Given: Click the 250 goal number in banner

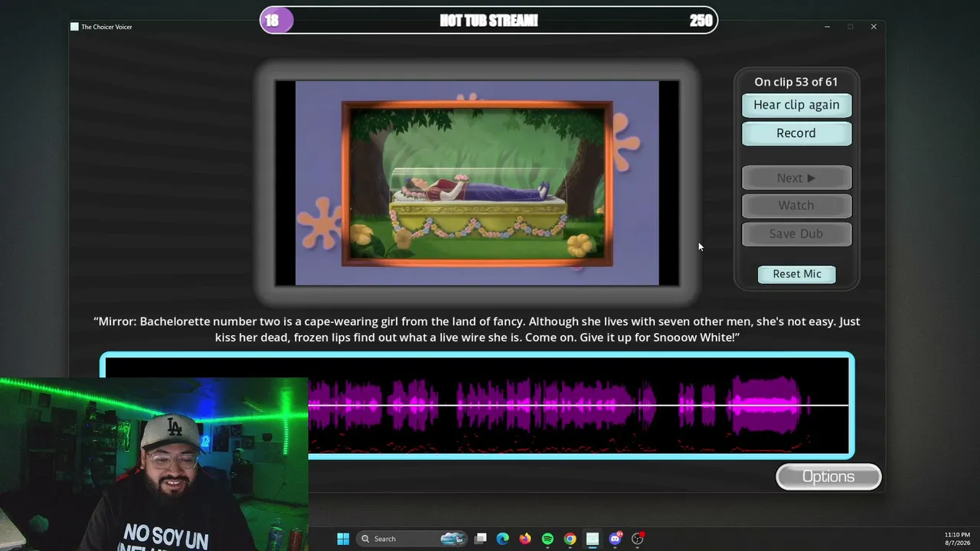Looking at the screenshot, I should [701, 21].
